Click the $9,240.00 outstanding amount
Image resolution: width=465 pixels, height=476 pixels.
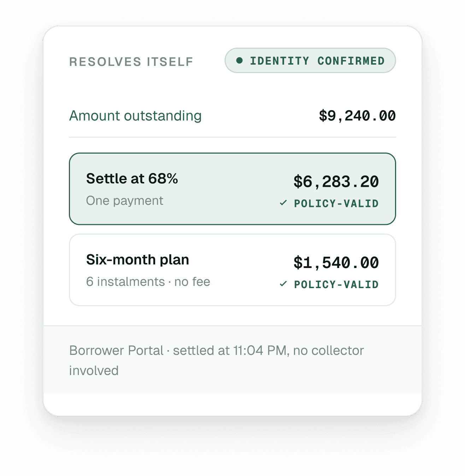click(x=357, y=116)
